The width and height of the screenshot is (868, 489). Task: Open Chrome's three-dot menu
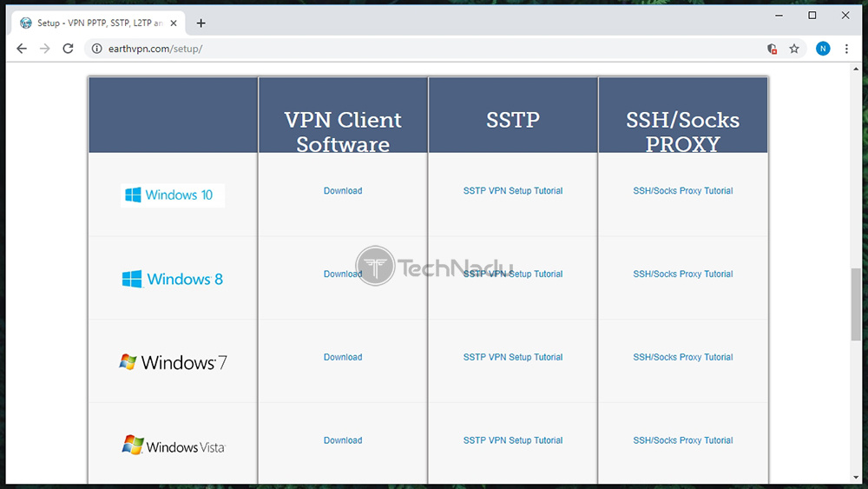846,49
